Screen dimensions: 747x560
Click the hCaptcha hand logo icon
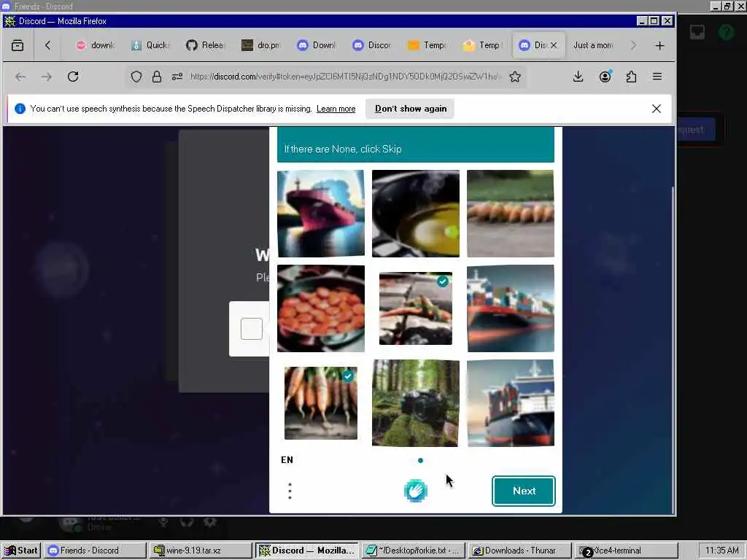[415, 491]
